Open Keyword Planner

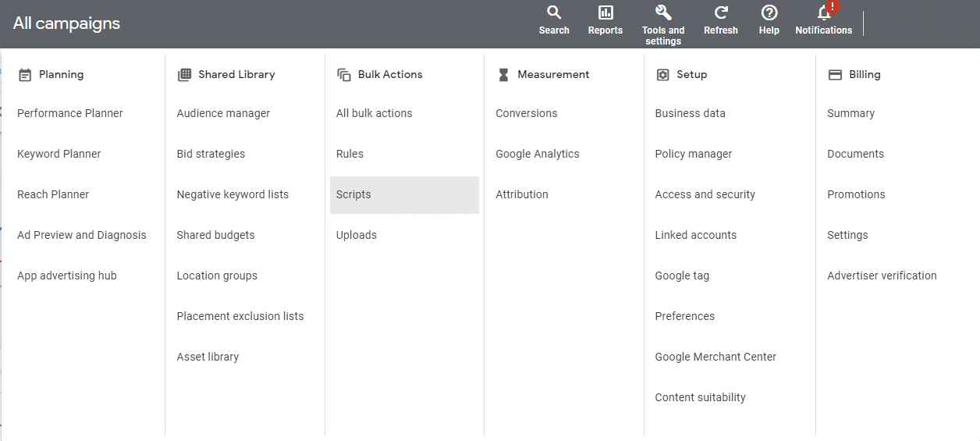59,154
